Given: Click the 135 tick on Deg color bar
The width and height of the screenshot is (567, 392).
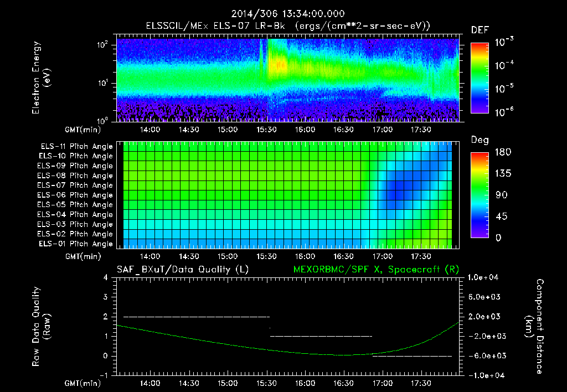Looking at the screenshot, I should click(503, 173).
